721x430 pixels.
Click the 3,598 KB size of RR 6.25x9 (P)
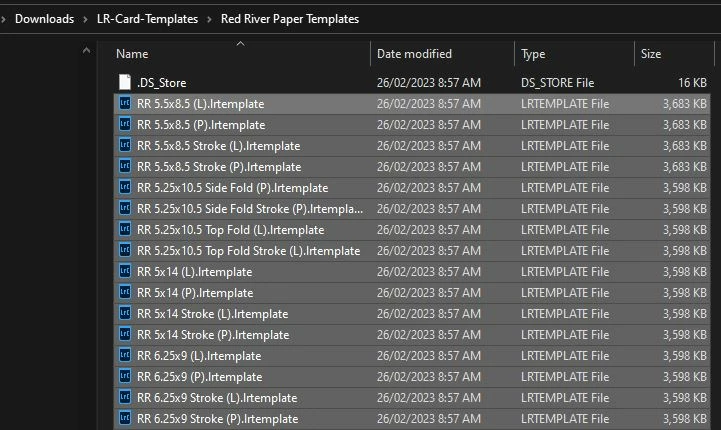(x=685, y=377)
